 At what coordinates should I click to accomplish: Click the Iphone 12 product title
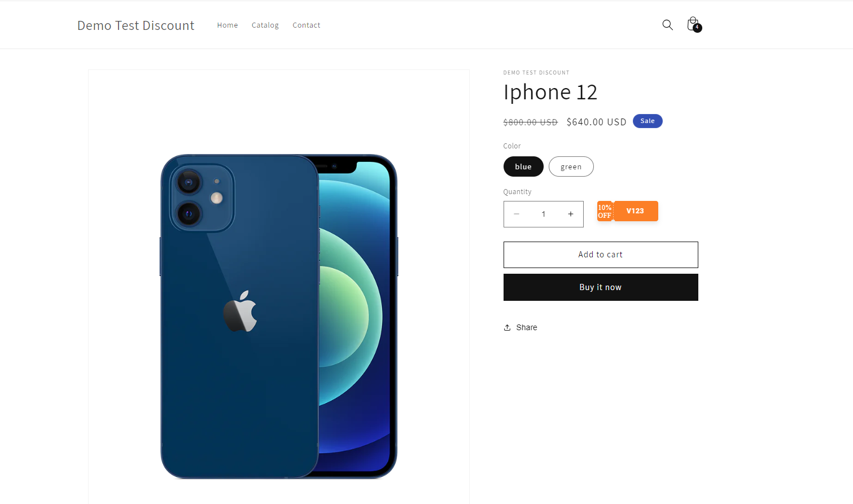(550, 92)
